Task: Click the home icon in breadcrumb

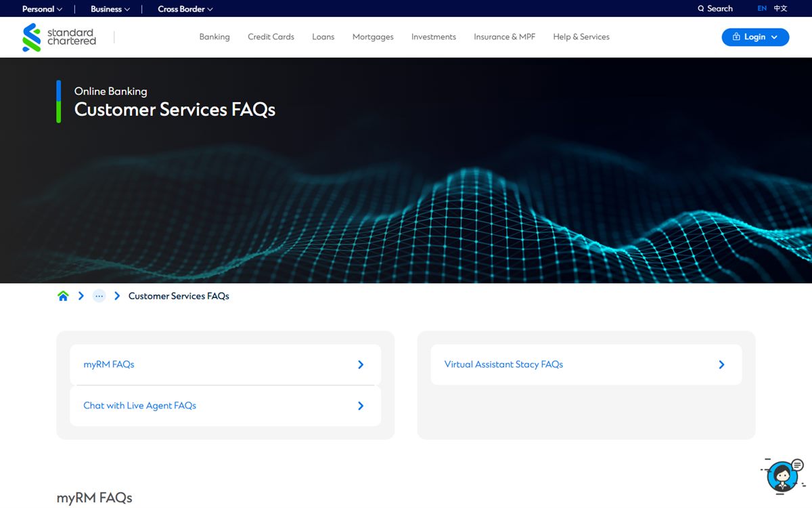Action: [x=63, y=296]
